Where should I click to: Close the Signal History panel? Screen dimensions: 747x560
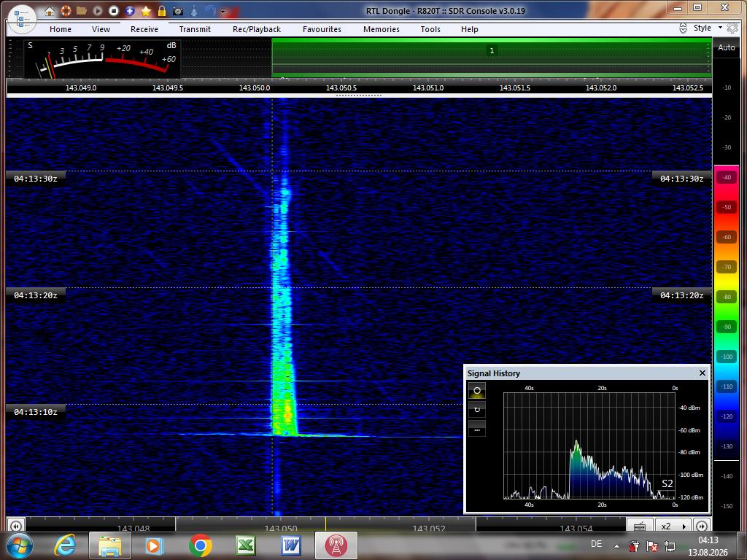[703, 373]
